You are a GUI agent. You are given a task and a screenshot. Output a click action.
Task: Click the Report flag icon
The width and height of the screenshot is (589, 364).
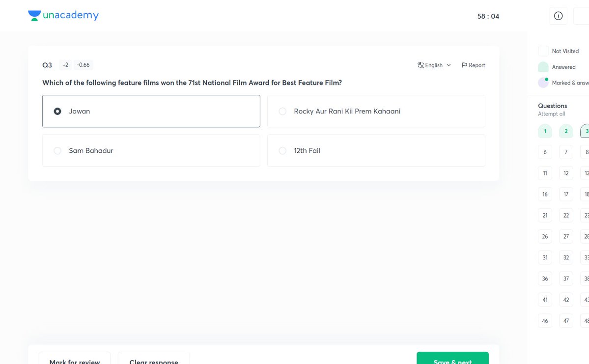tap(464, 65)
